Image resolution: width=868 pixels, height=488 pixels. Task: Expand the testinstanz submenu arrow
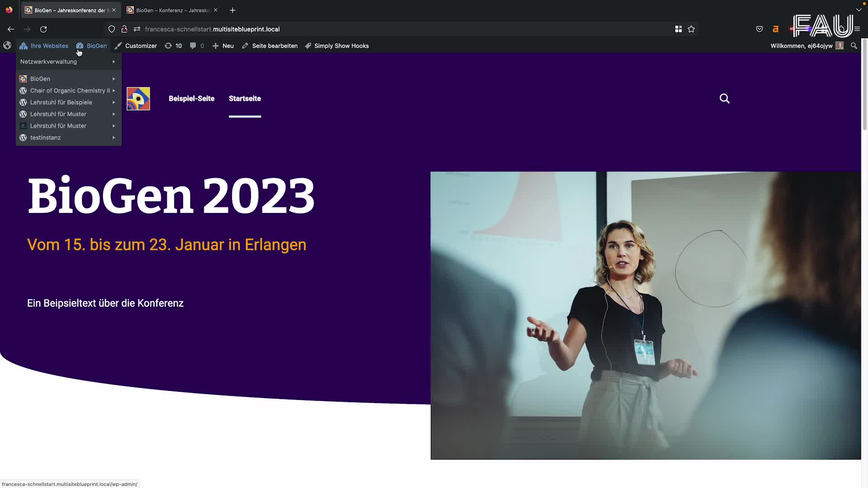click(113, 137)
